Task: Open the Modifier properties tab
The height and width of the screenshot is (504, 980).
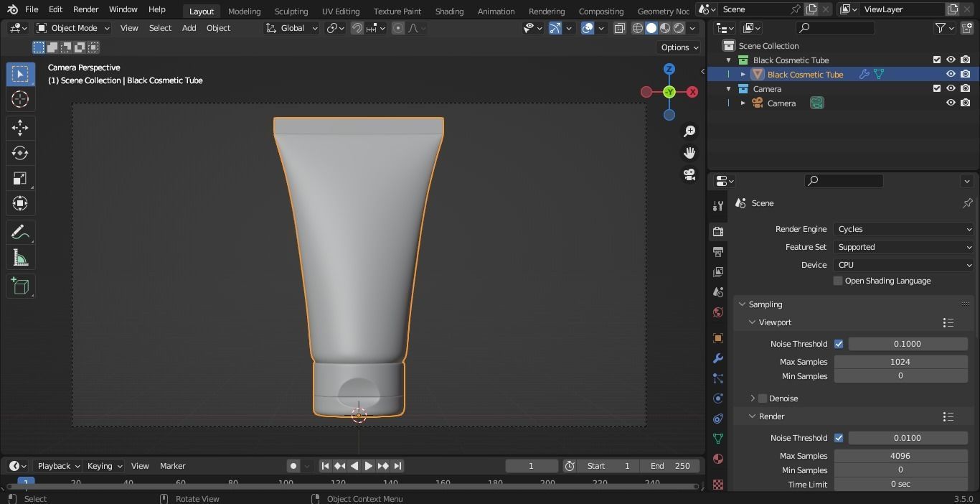Action: coord(718,358)
